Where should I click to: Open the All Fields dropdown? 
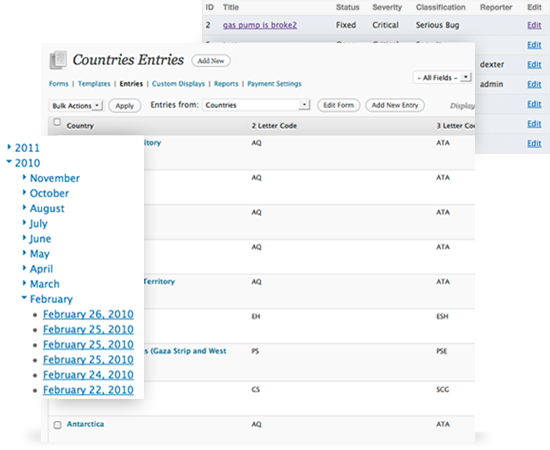(x=442, y=78)
